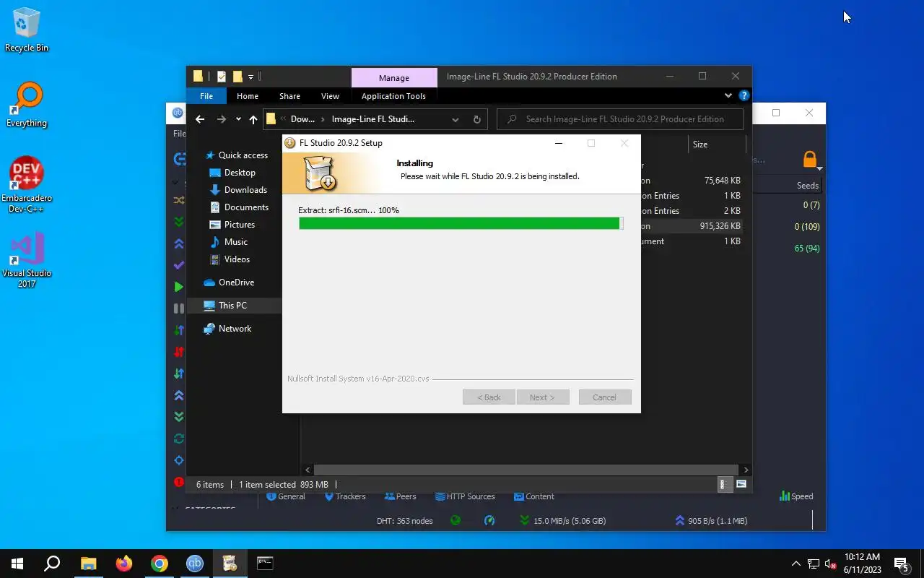Open the Home ribbon tab
The image size is (924, 578).
[247, 96]
